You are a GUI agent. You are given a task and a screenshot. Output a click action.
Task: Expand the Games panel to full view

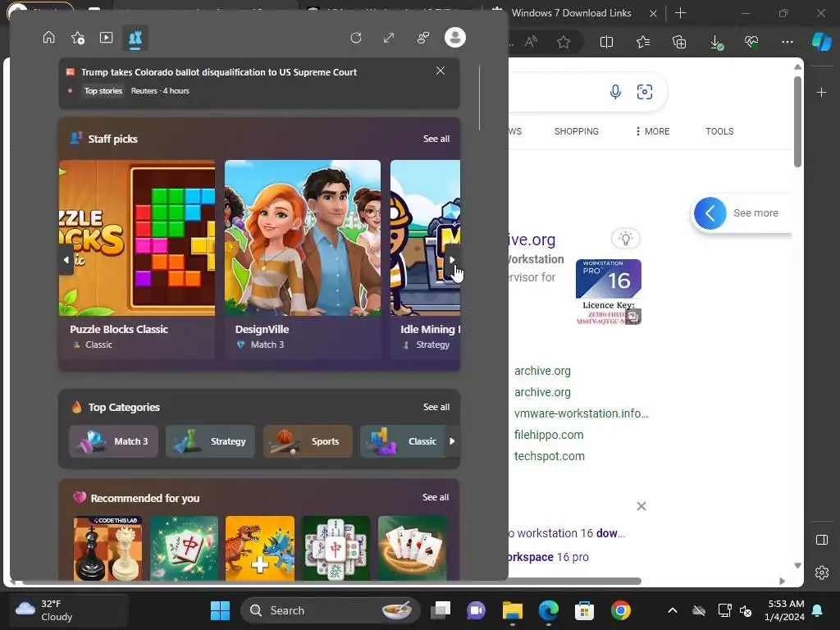click(389, 38)
